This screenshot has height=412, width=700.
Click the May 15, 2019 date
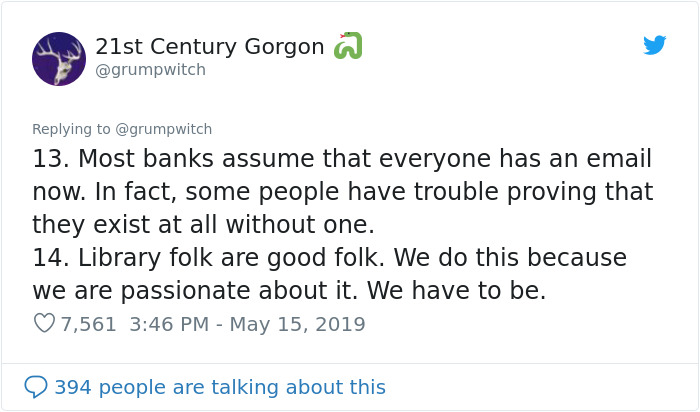pos(297,324)
